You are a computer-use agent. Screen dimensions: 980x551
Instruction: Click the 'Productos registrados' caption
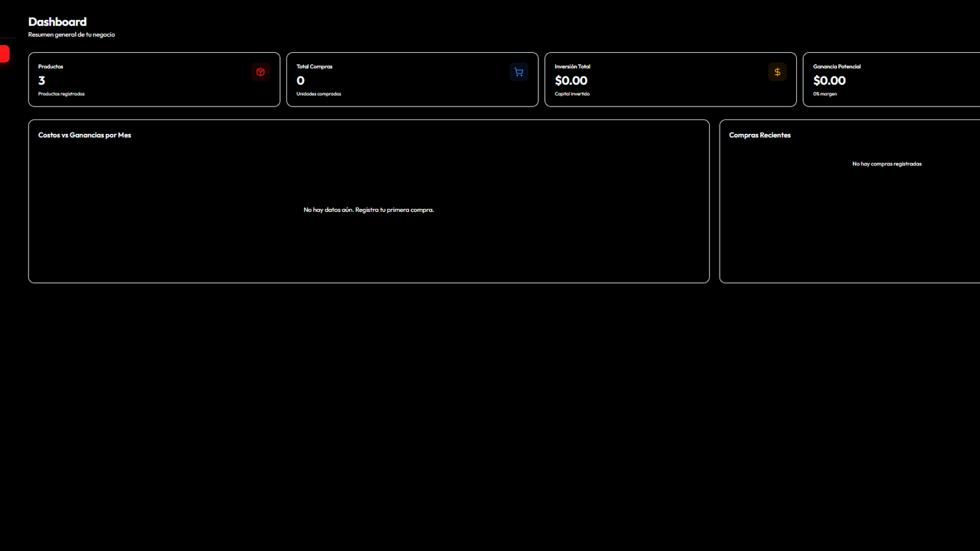coord(61,94)
